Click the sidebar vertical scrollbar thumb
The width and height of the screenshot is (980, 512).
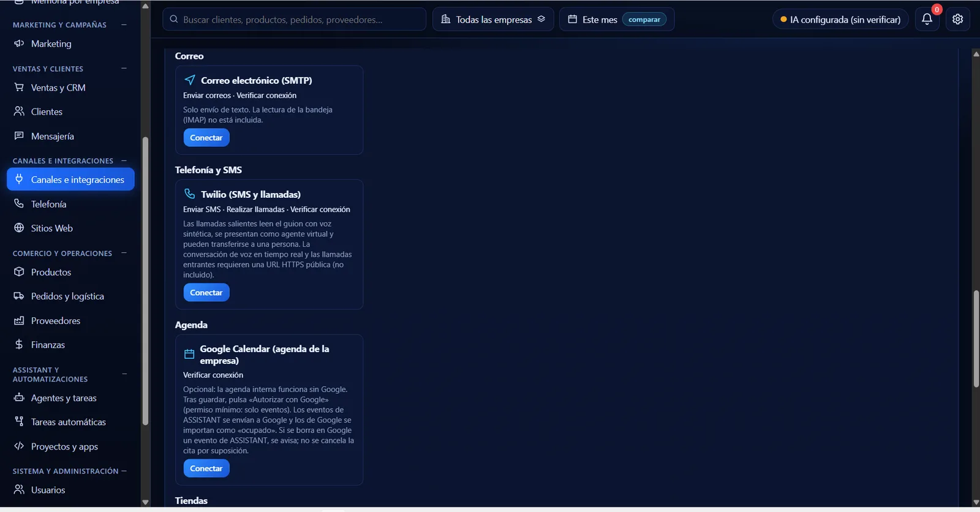click(145, 280)
